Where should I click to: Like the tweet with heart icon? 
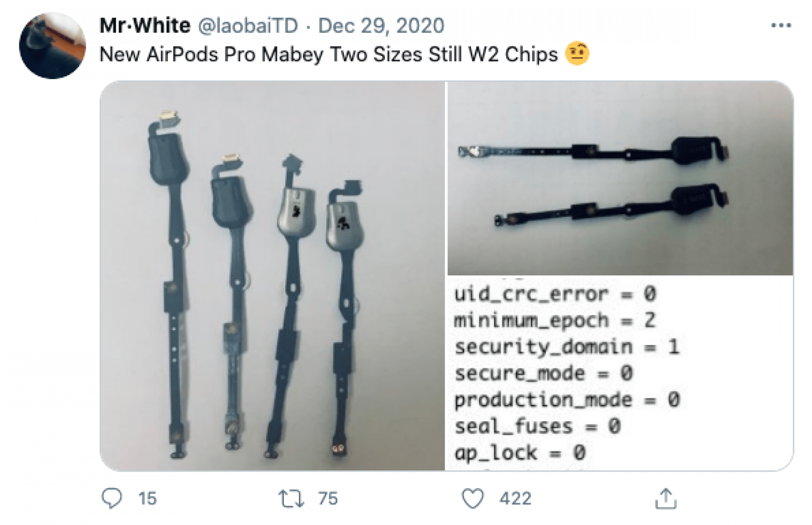[473, 498]
